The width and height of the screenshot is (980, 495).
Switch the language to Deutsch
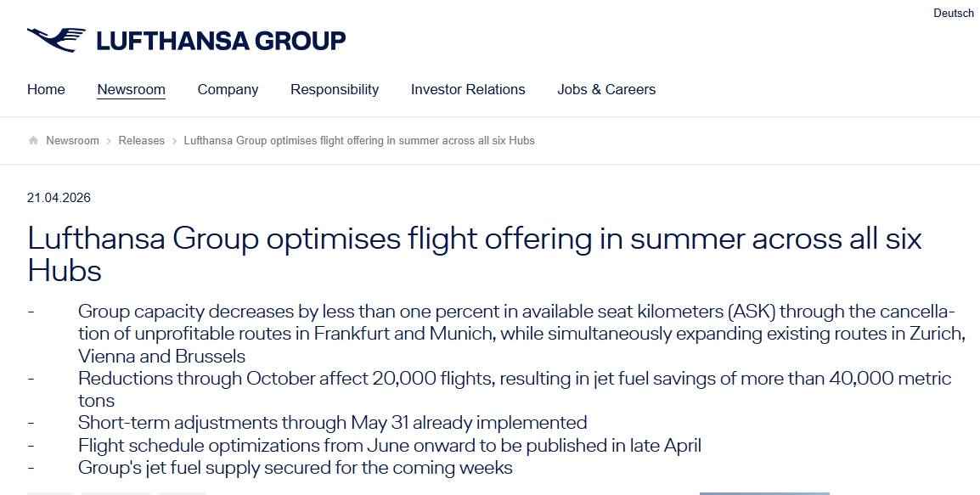954,14
